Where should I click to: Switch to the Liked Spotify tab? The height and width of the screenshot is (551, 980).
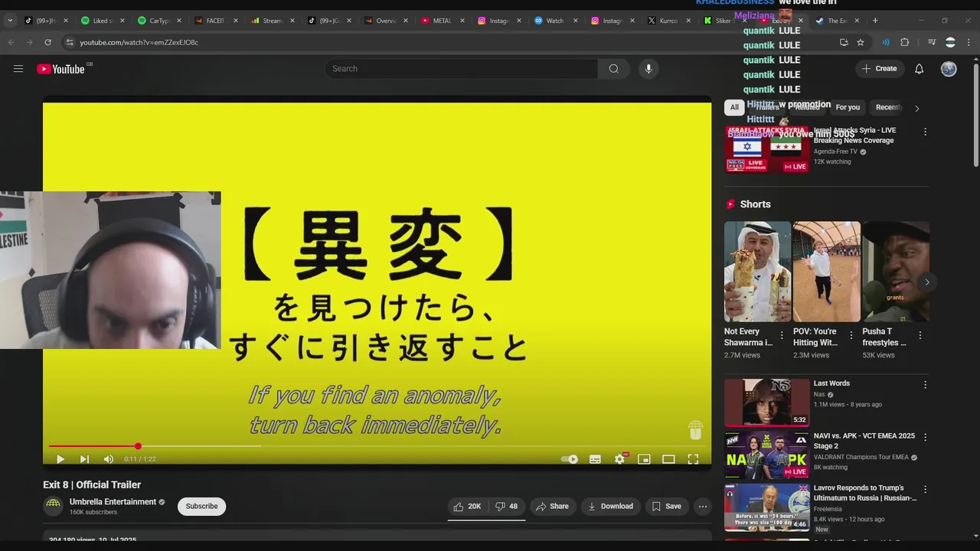(103, 21)
